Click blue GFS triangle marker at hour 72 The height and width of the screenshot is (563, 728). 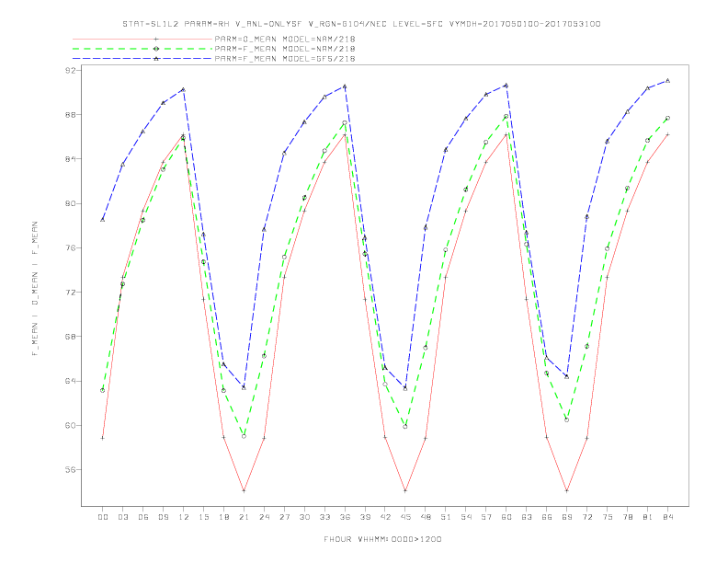pos(586,217)
